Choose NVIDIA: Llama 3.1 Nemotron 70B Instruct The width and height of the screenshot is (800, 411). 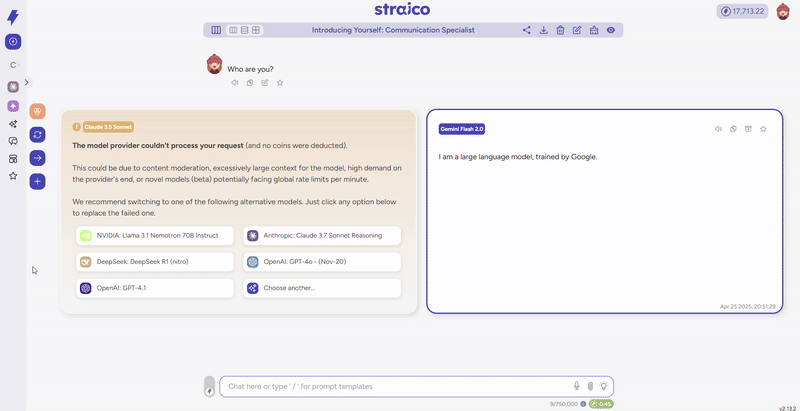click(155, 236)
